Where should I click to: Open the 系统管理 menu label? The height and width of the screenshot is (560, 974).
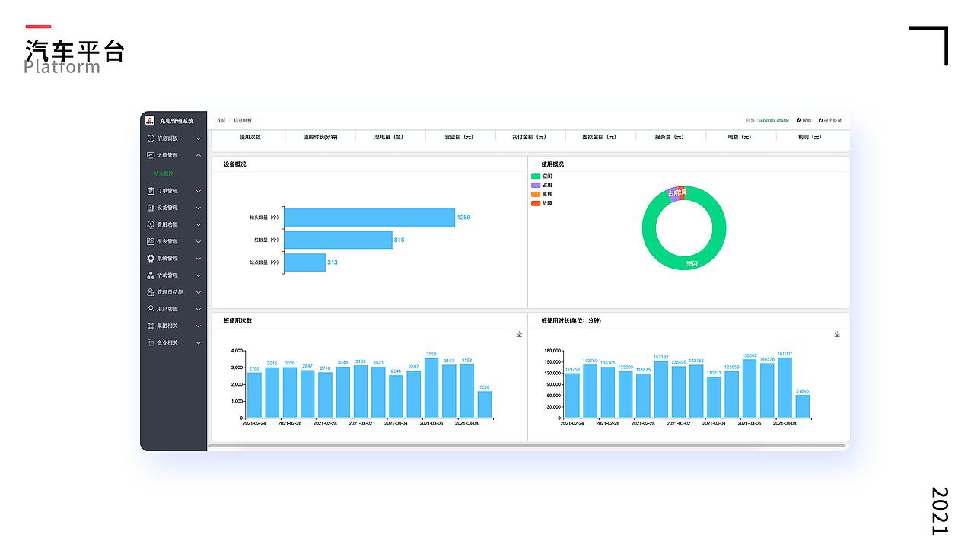[x=167, y=259]
